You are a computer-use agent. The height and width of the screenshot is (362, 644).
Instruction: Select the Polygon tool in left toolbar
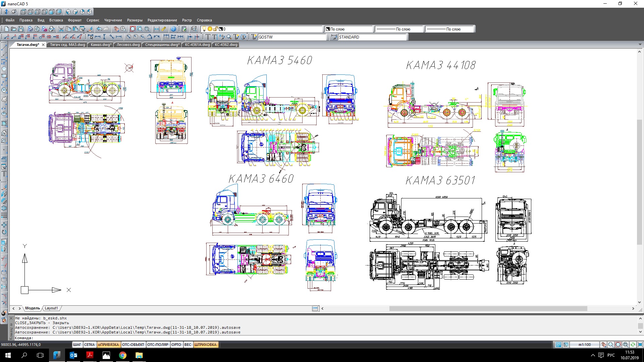4,69
